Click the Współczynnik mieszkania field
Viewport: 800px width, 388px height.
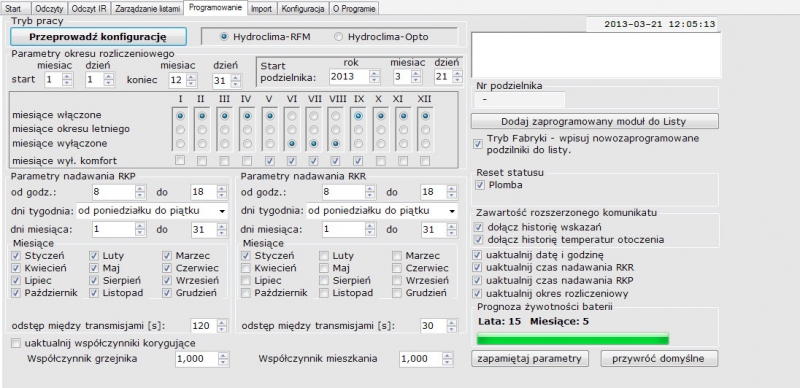pyautogui.click(x=426, y=359)
